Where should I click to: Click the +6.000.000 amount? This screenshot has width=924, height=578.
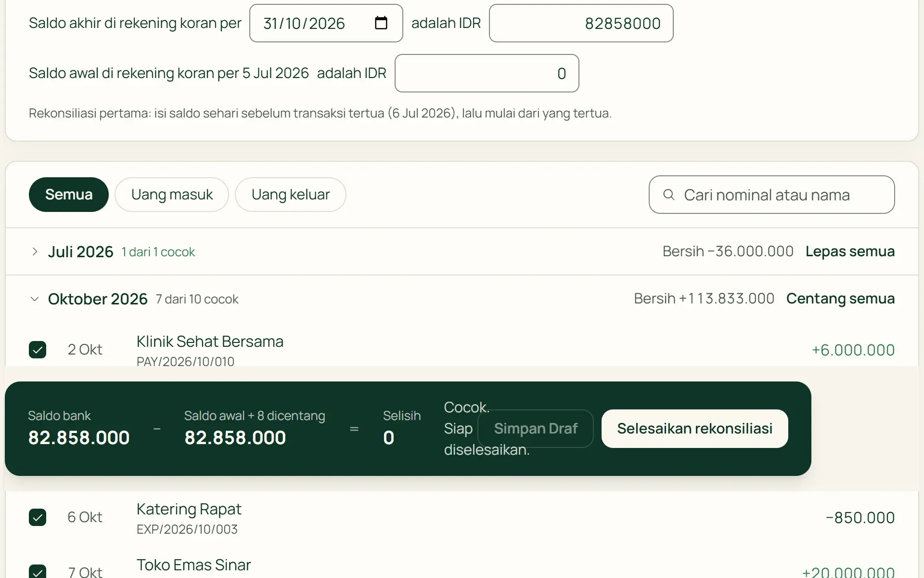click(x=853, y=350)
